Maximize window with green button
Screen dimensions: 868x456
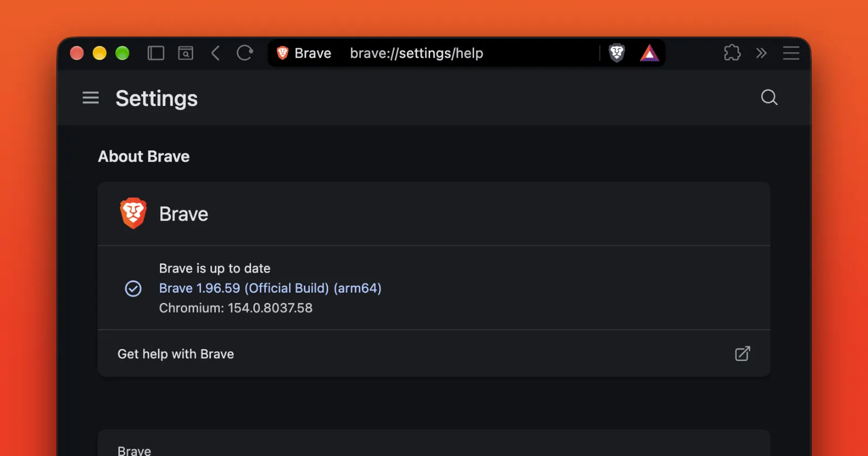pos(123,53)
